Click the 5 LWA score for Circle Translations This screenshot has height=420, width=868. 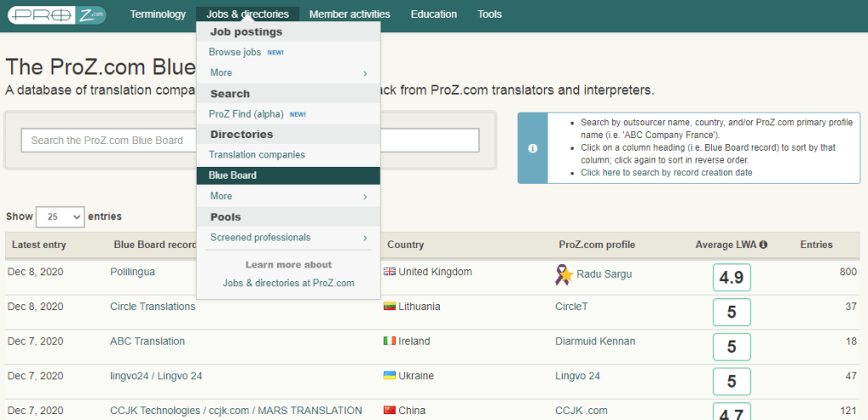click(732, 312)
